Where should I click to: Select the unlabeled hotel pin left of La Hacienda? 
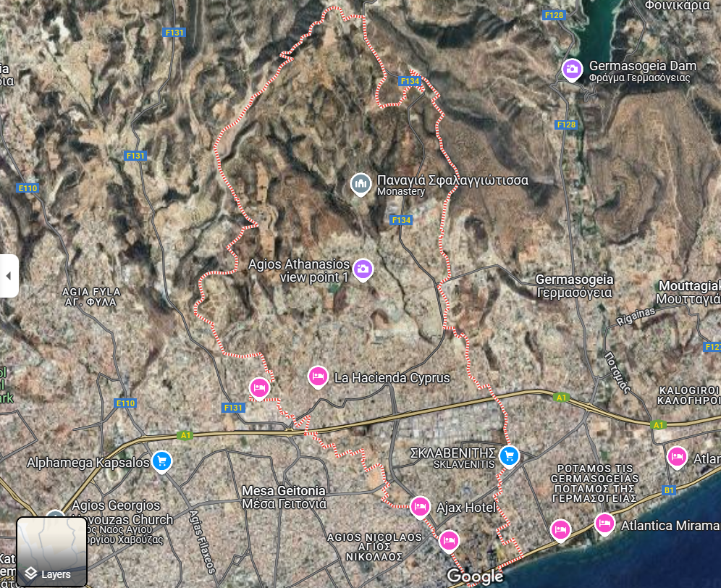coord(259,388)
